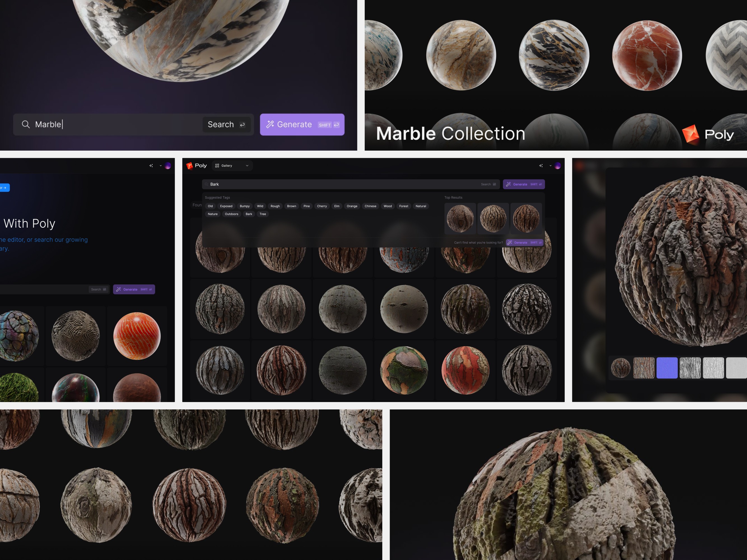Select the Cherry suggested tag
This screenshot has height=560, width=747.
322,206
